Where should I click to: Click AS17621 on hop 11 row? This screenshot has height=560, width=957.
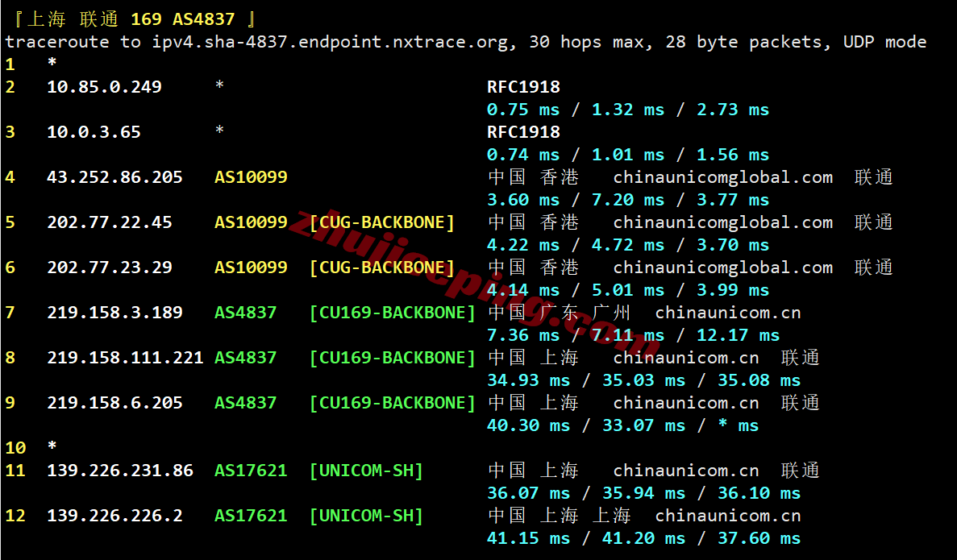point(251,471)
